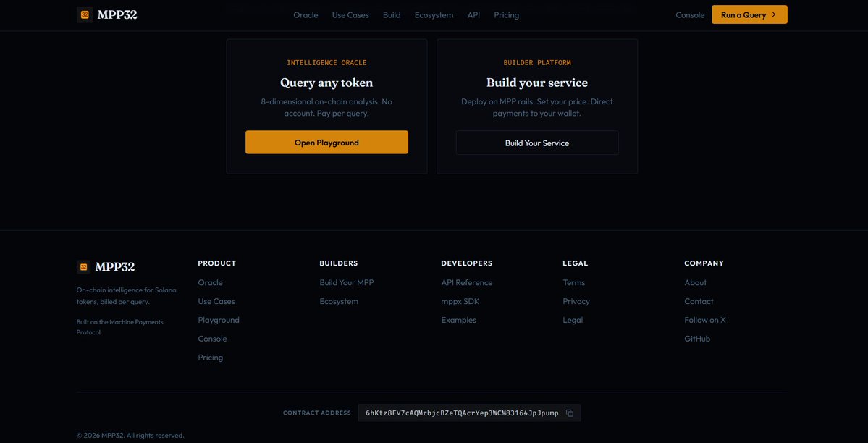
Task: Click the MPP32 logo icon in header
Action: click(85, 15)
